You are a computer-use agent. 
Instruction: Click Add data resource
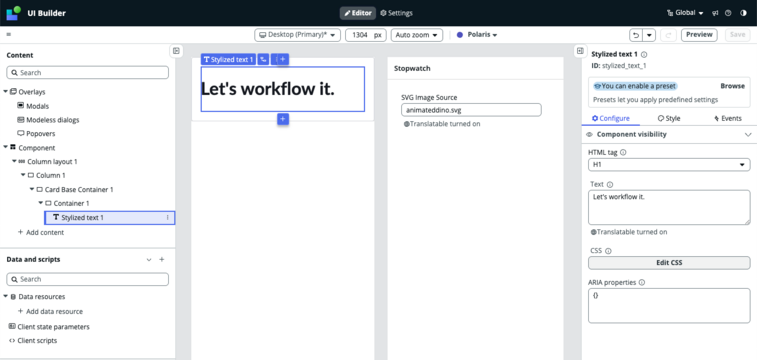tap(50, 311)
